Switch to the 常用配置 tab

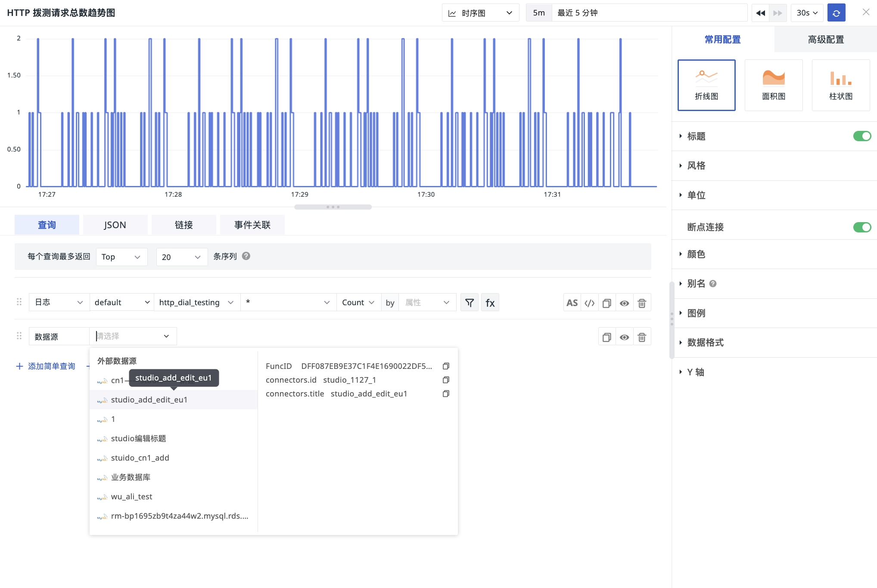[723, 40]
